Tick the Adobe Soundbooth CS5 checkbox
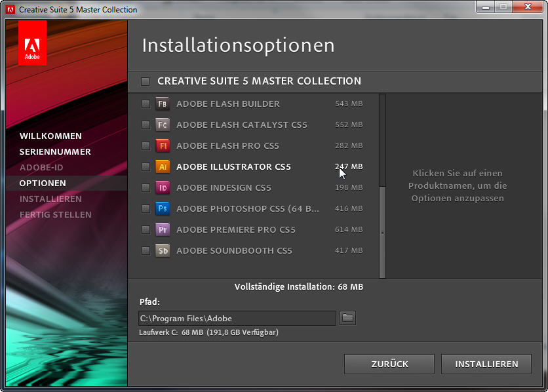This screenshot has height=392, width=548. pyautogui.click(x=146, y=250)
